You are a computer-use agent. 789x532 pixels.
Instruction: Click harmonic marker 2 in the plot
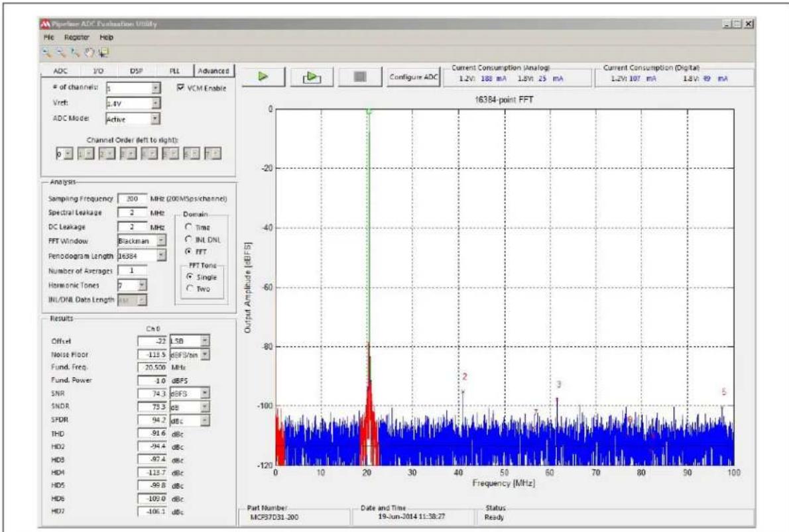[x=464, y=376]
